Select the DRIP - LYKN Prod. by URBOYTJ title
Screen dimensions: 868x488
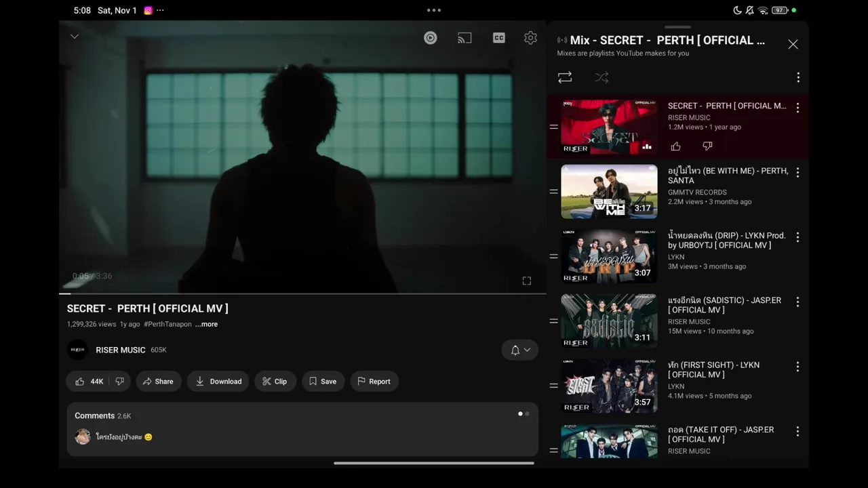(x=726, y=240)
